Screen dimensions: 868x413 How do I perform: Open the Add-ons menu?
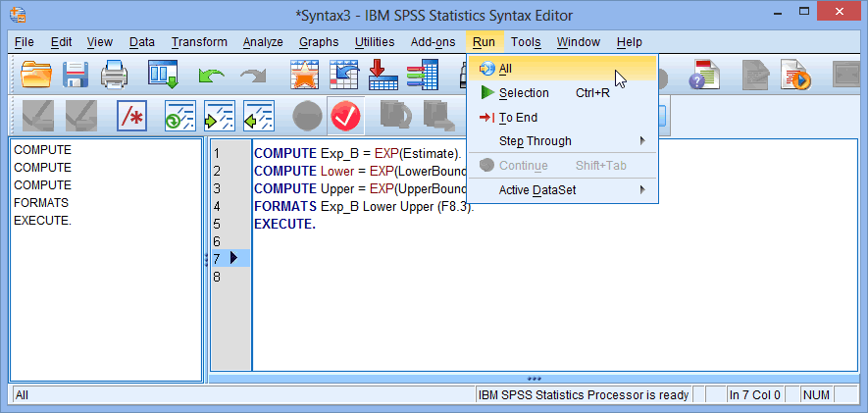(x=433, y=42)
